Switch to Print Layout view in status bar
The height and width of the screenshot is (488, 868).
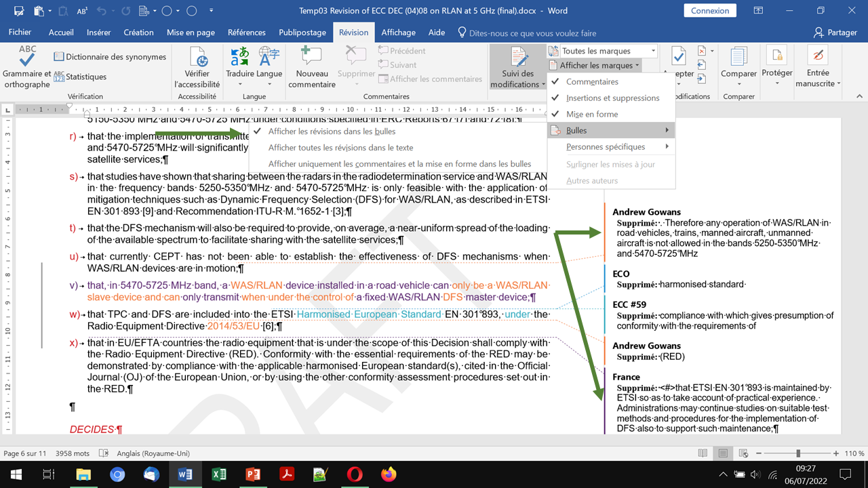[x=723, y=453]
